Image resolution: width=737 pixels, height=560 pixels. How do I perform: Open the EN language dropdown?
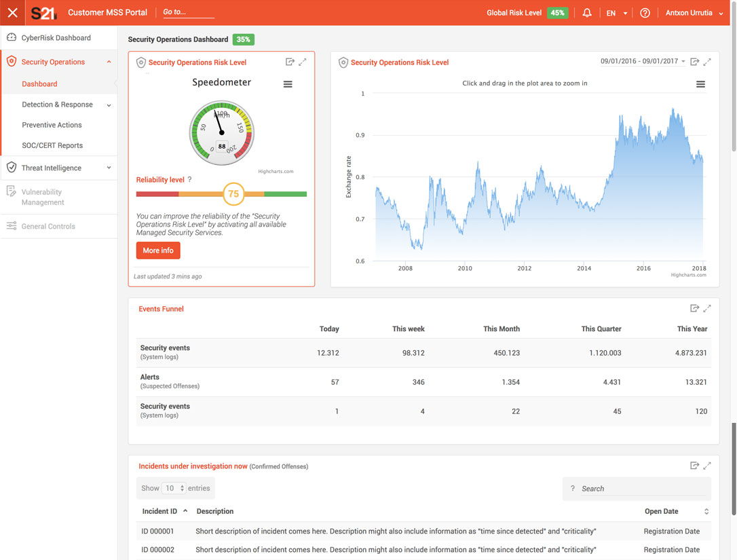(x=616, y=13)
